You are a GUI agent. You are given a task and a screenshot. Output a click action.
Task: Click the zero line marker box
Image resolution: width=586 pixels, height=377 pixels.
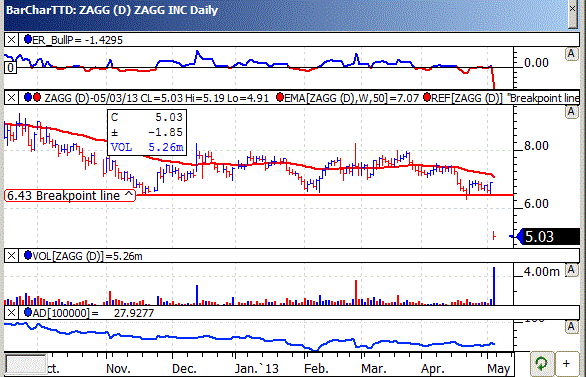(10, 68)
